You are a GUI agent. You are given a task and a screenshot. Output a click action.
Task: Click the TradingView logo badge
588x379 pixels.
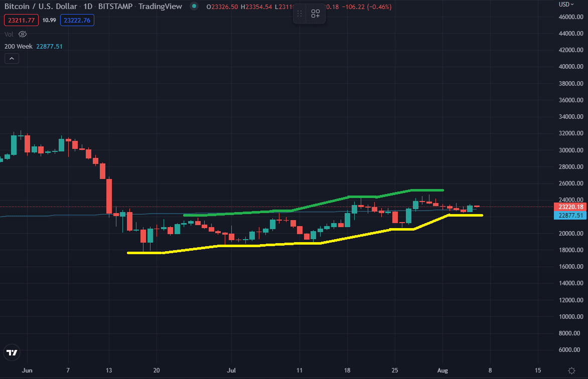(x=12, y=352)
